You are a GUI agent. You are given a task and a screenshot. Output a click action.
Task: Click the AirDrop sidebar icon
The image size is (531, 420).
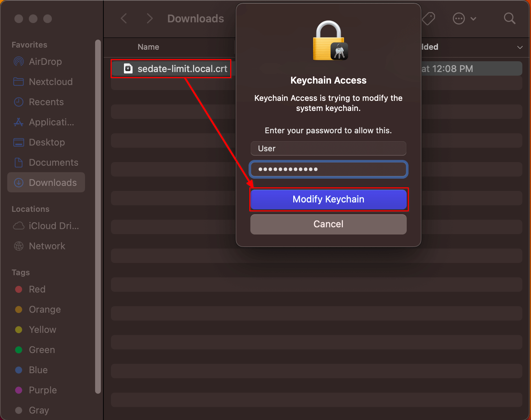19,62
